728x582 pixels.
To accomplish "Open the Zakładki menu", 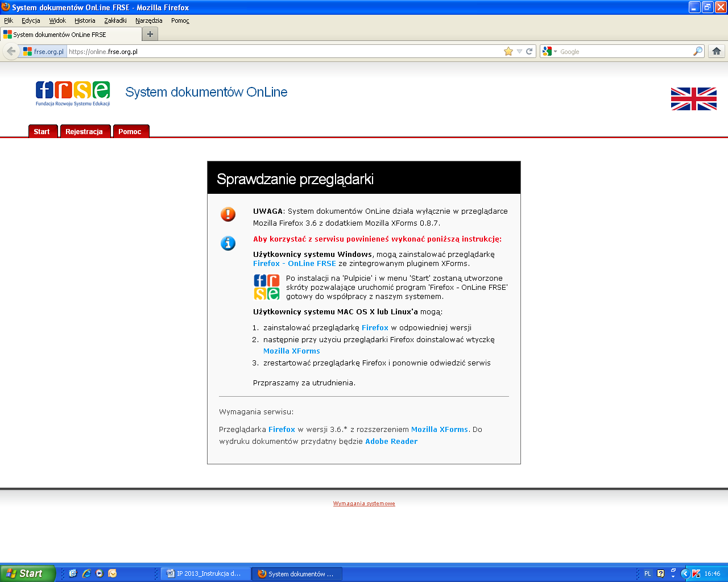I will click(x=115, y=20).
